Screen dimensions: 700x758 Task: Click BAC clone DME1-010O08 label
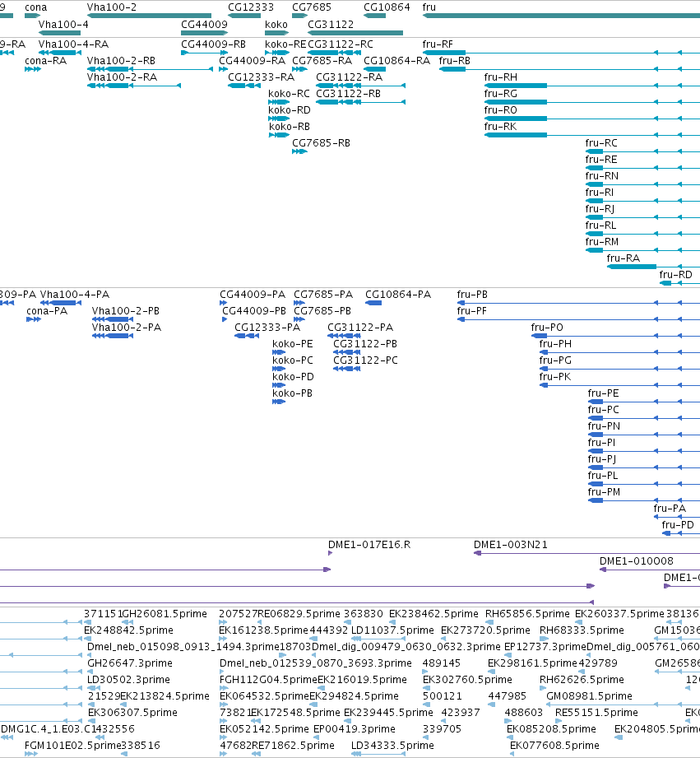click(636, 560)
